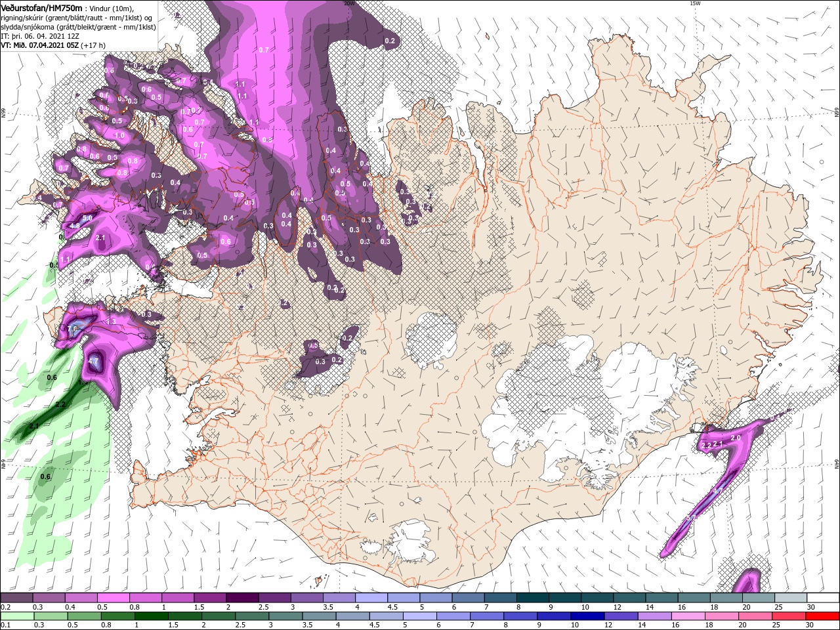Image resolution: width=840 pixels, height=630 pixels.
Task: Click the '7.6' precipitation value on the map
Action: [x=73, y=328]
